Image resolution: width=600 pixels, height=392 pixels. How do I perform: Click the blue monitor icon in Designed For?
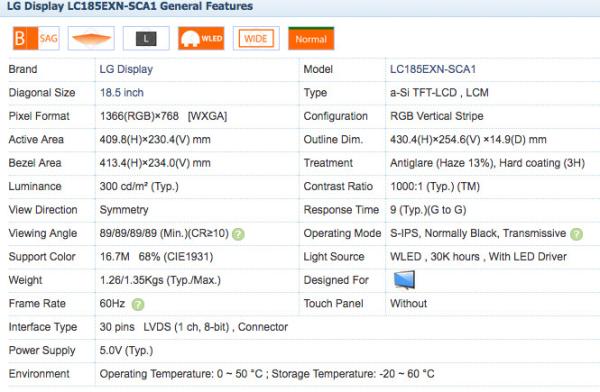click(404, 280)
